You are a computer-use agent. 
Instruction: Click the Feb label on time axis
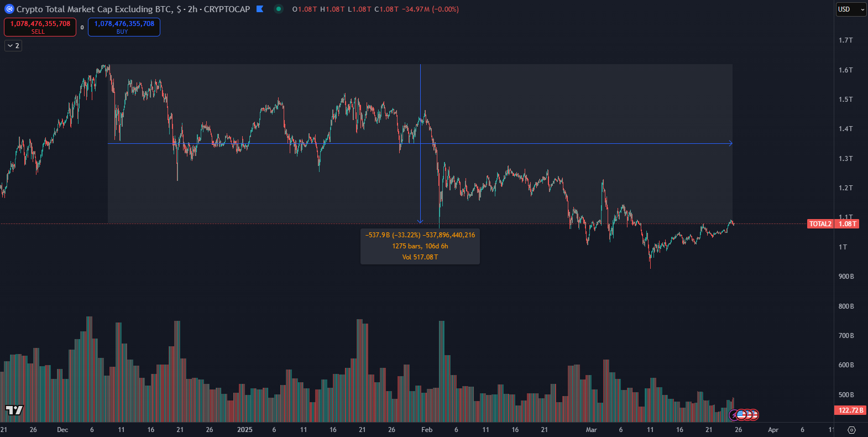(427, 430)
